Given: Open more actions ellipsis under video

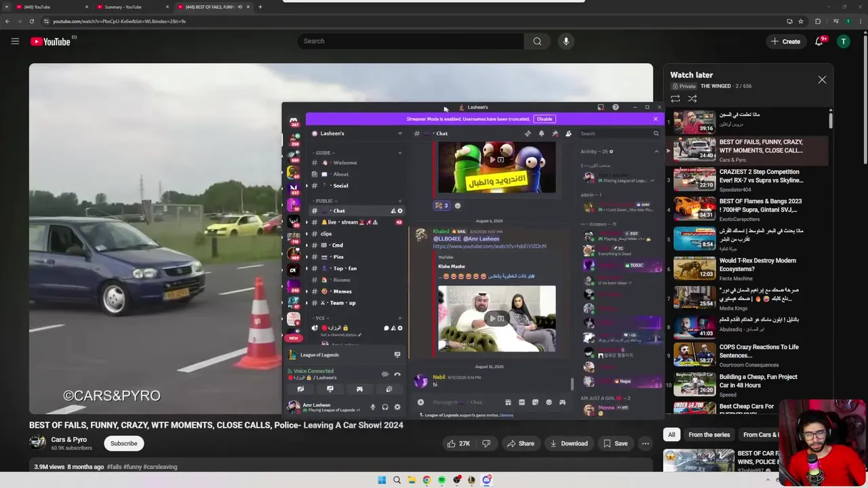Looking at the screenshot, I should coord(646,443).
